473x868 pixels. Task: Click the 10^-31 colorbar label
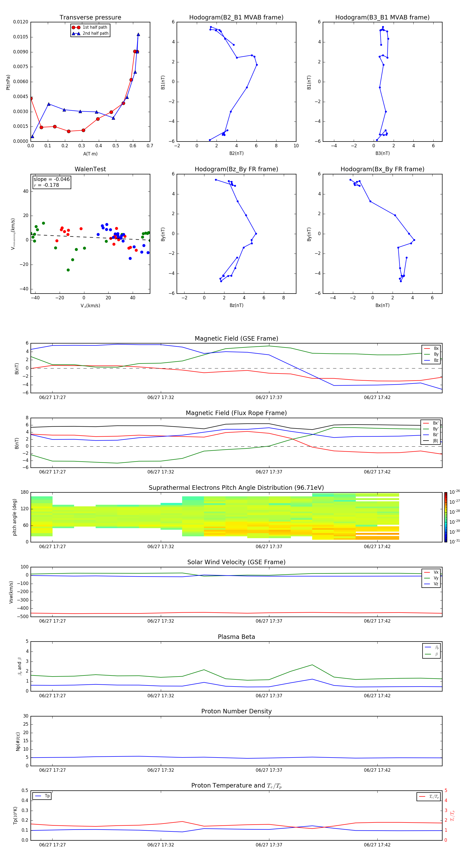pyautogui.click(x=455, y=542)
